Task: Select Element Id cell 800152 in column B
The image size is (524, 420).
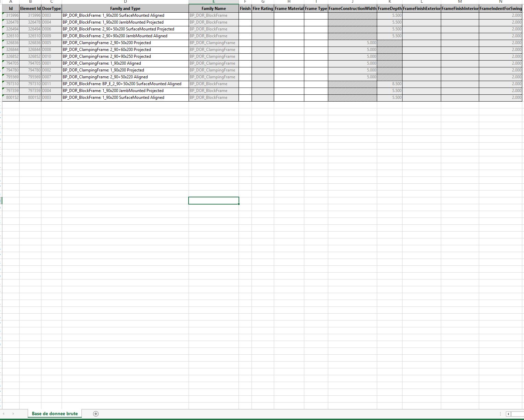Action: pos(30,97)
